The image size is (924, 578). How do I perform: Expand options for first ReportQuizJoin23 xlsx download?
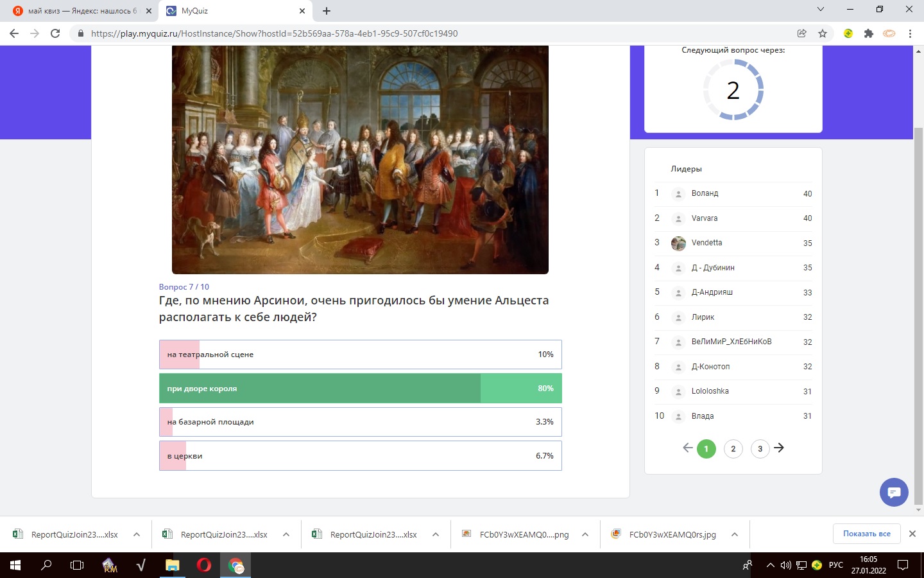click(137, 534)
